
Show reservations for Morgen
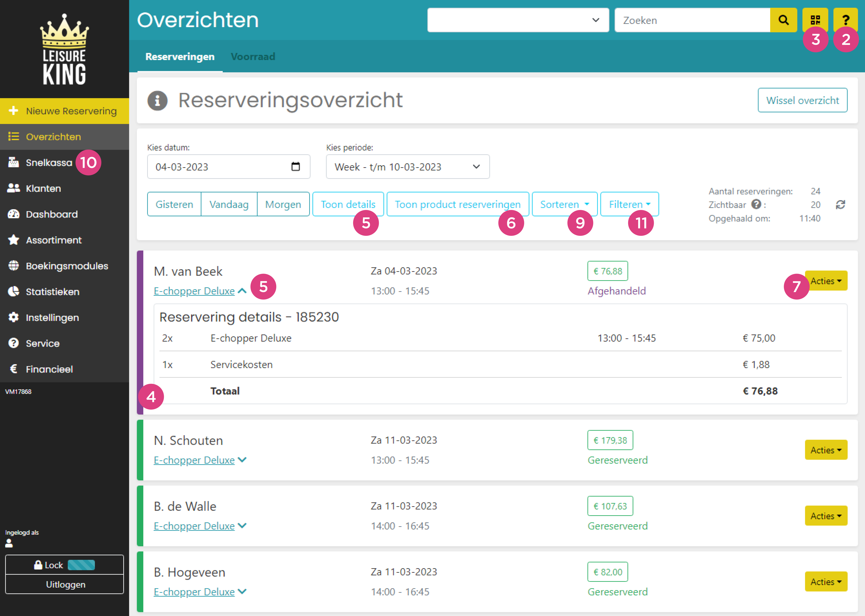pyautogui.click(x=283, y=204)
